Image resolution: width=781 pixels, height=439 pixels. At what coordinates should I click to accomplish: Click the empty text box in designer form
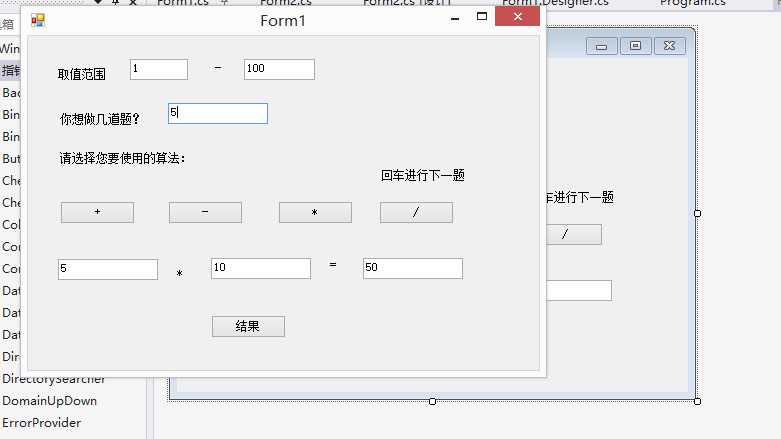coord(579,291)
